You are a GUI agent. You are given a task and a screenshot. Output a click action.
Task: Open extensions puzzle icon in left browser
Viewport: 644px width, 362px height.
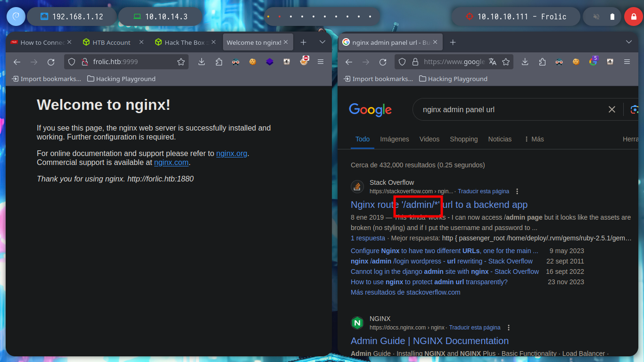219,62
